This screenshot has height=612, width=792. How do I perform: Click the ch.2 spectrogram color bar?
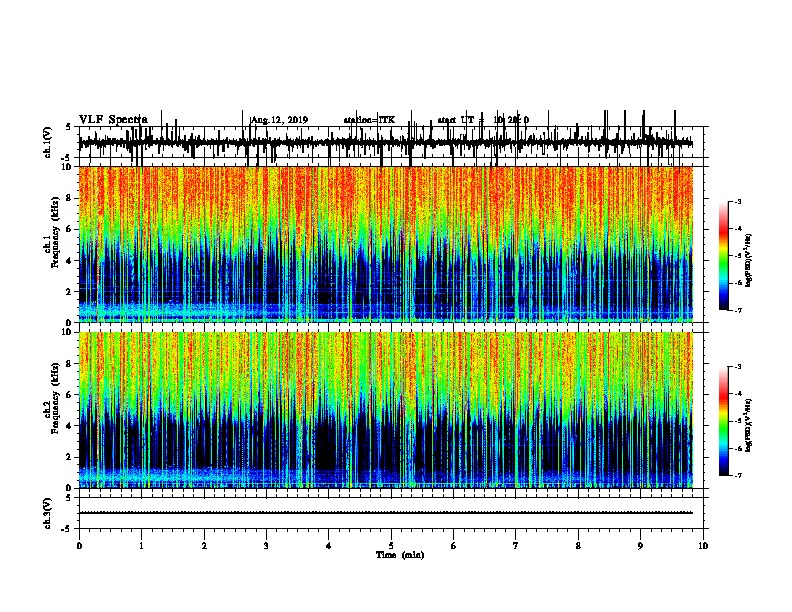[x=724, y=421]
